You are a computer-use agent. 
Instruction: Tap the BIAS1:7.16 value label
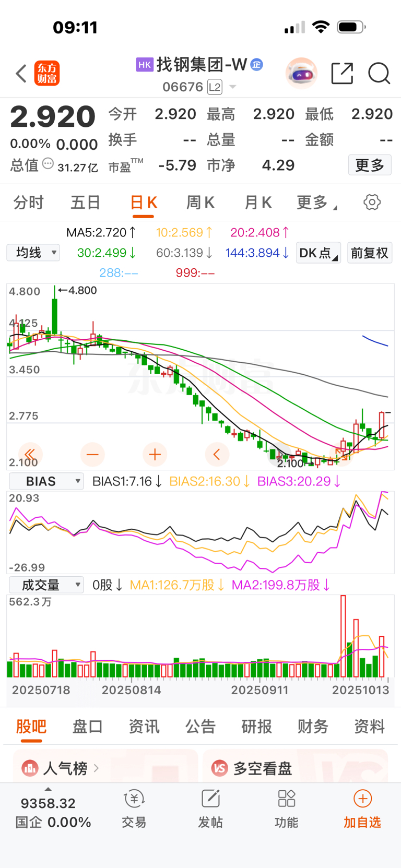tap(127, 481)
